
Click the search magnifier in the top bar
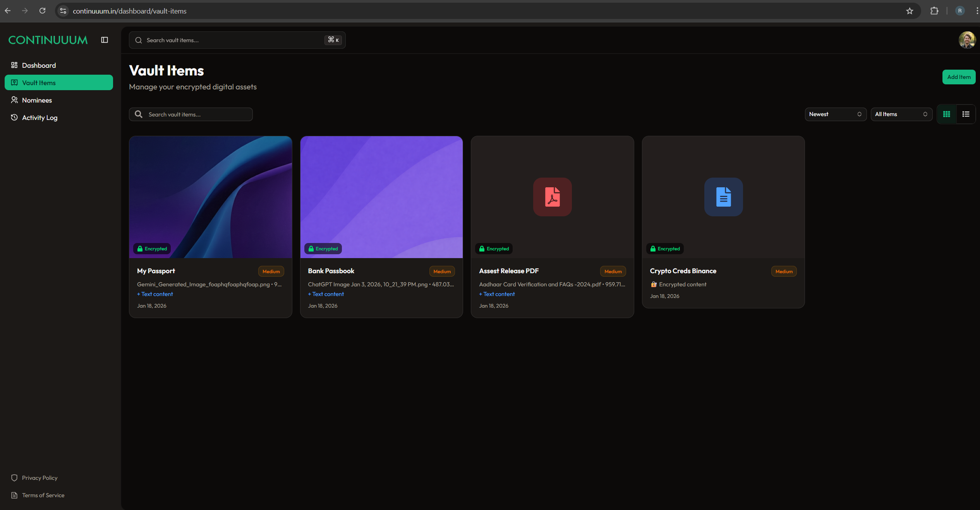(x=138, y=40)
